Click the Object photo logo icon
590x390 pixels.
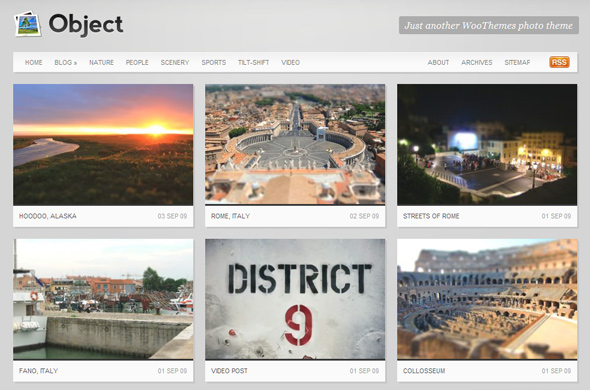(27, 24)
